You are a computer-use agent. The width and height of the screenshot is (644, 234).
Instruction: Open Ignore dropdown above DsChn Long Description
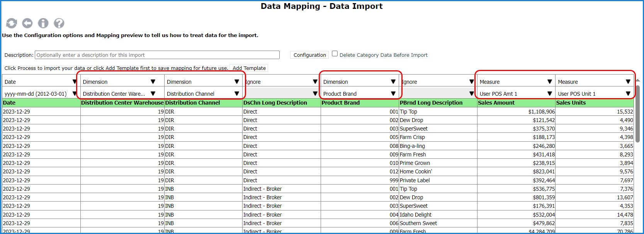pos(281,81)
